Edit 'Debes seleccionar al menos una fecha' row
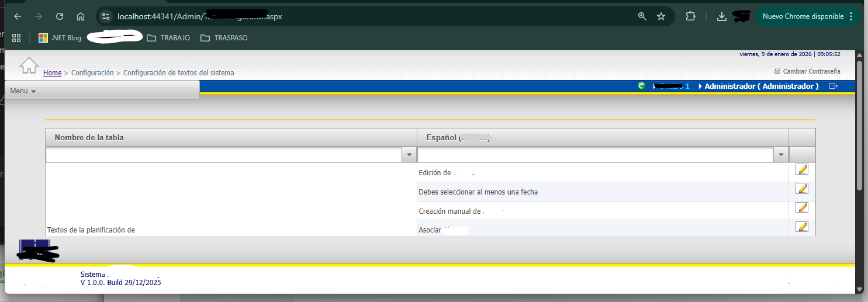 coord(802,189)
